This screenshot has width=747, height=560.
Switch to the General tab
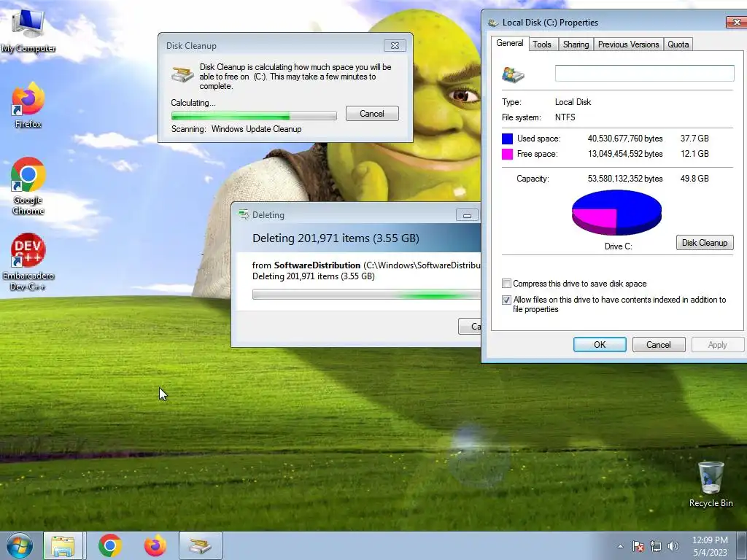[510, 43]
